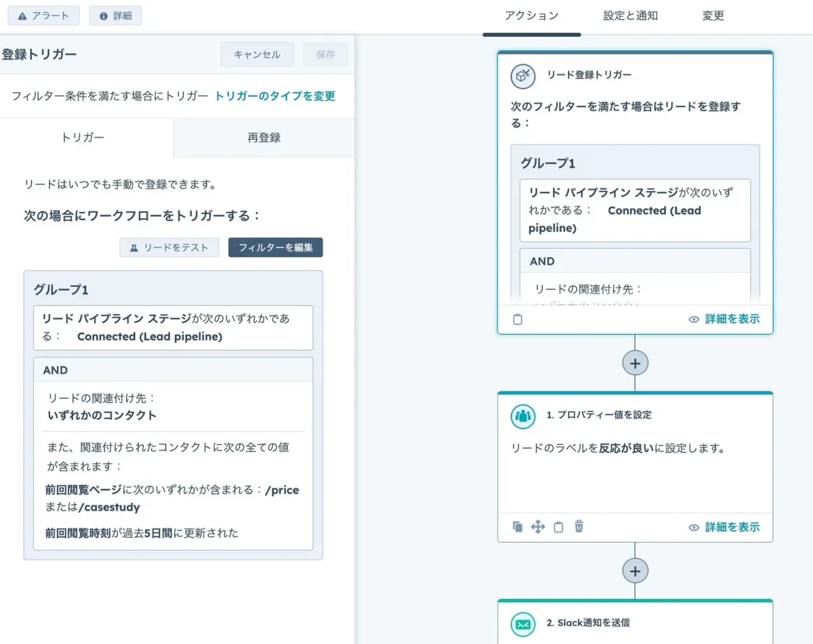The image size is (813, 644).
Task: Click the plus button below action 1
Action: (x=635, y=570)
